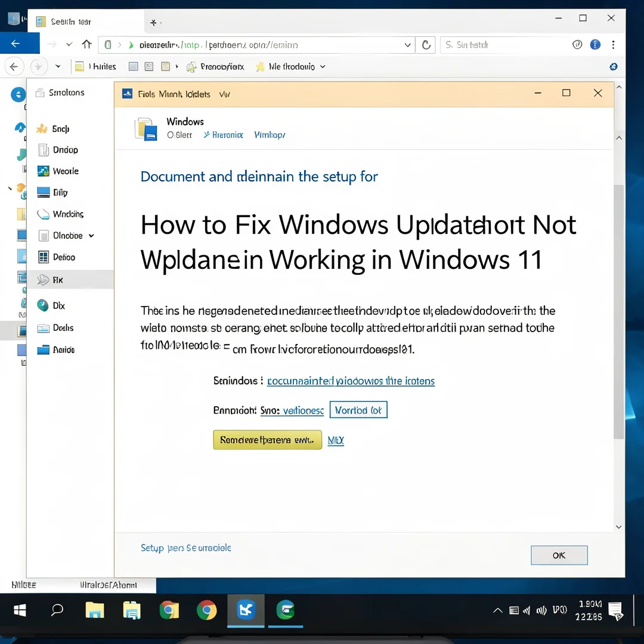Click the blue back arrow button
644x644 pixels.
(16, 44)
